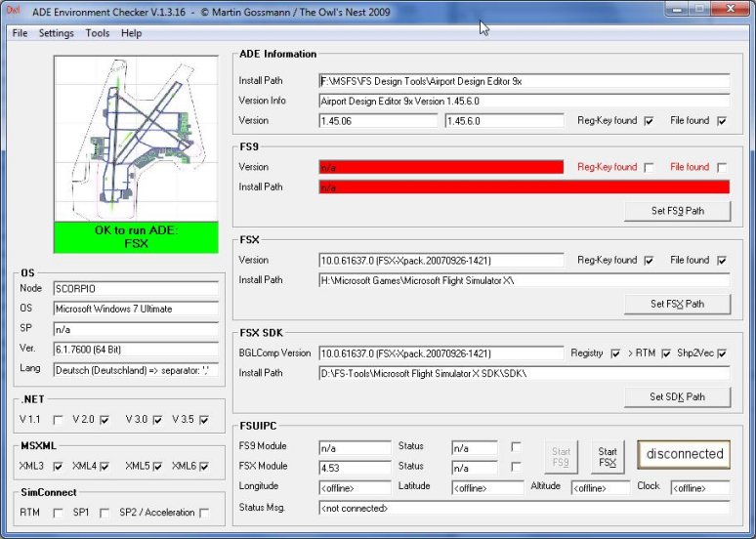Click the Longitude field
Viewport: 756px width, 539px height.
(355, 488)
